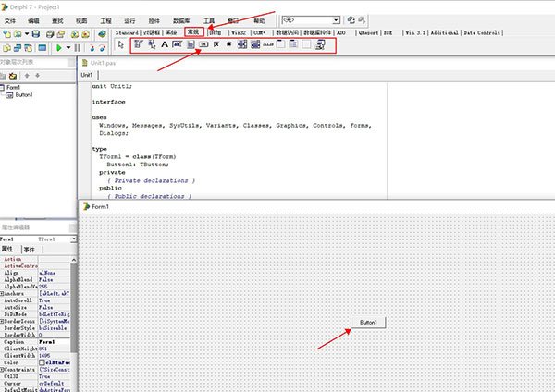
Task: Open the Open-file dropdown arrow in toolbar
Action: pos(27,34)
